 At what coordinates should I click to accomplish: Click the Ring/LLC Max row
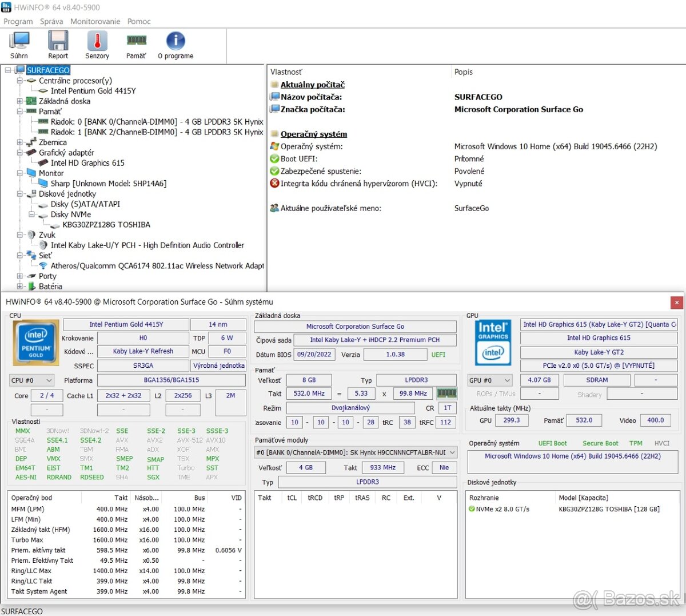(x=126, y=571)
